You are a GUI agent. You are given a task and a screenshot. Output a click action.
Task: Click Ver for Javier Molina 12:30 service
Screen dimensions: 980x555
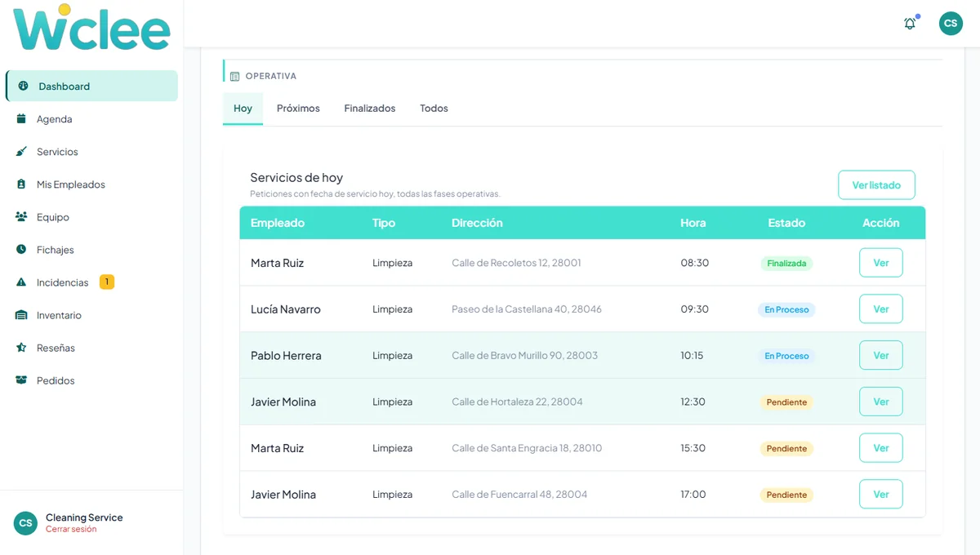(x=881, y=402)
